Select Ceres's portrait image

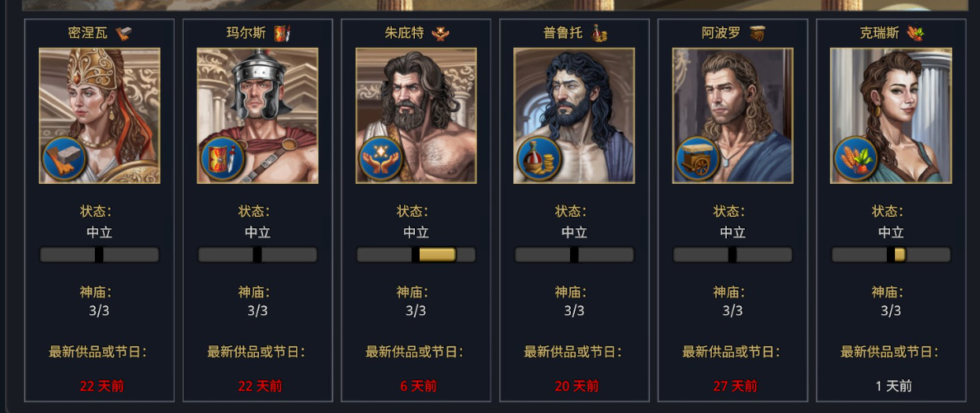pos(891,115)
